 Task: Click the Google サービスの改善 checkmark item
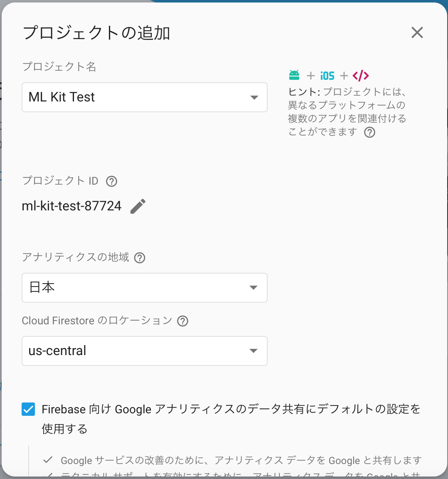[233, 460]
